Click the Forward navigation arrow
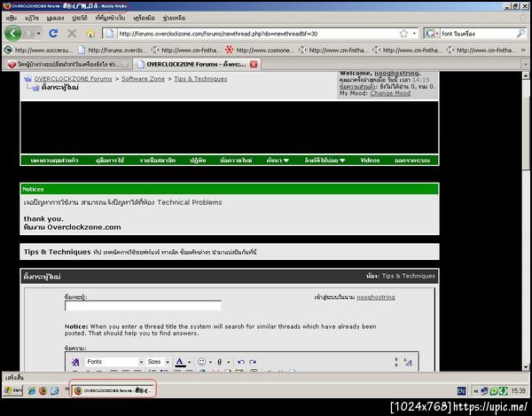Screen dimensions: 532x416 click(x=28, y=33)
